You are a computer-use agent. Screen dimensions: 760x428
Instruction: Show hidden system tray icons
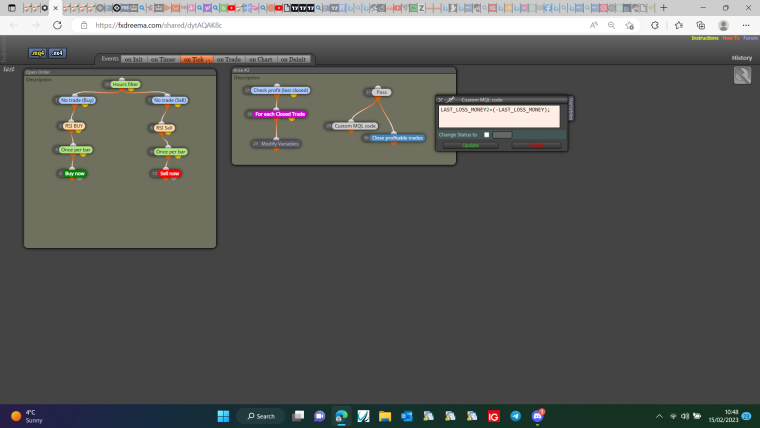coord(659,416)
